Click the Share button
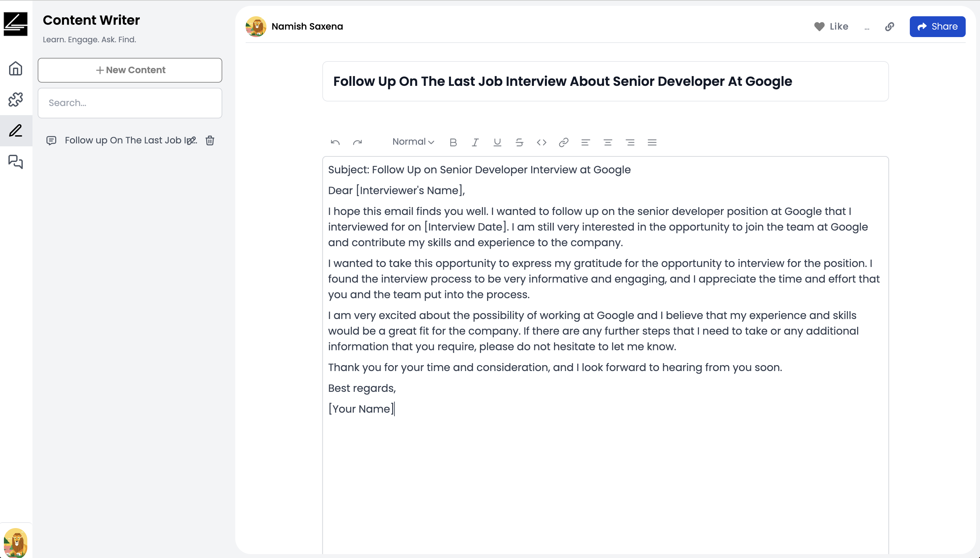980x558 pixels. click(x=937, y=26)
